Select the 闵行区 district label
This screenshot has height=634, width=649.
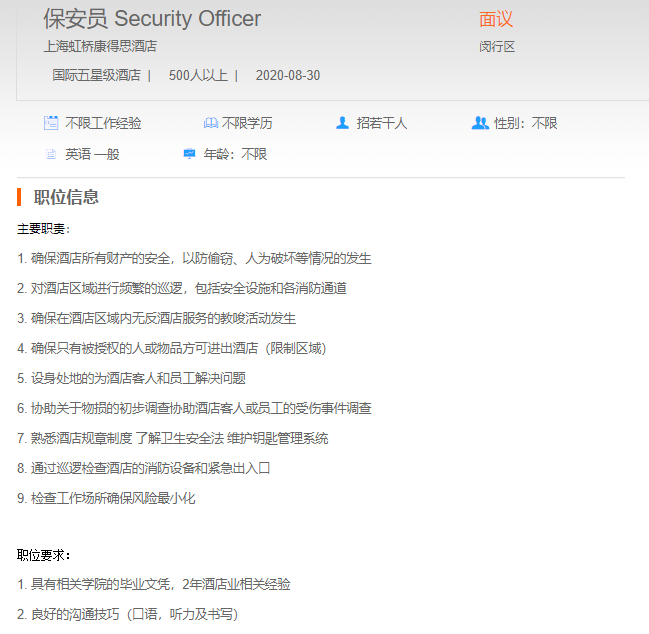[497, 46]
